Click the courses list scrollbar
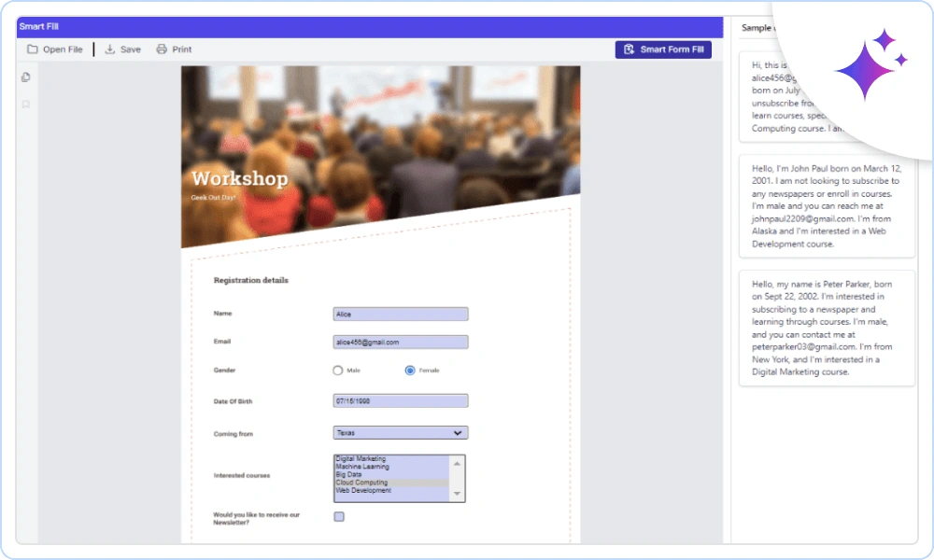This screenshot has width=934, height=560. point(457,476)
